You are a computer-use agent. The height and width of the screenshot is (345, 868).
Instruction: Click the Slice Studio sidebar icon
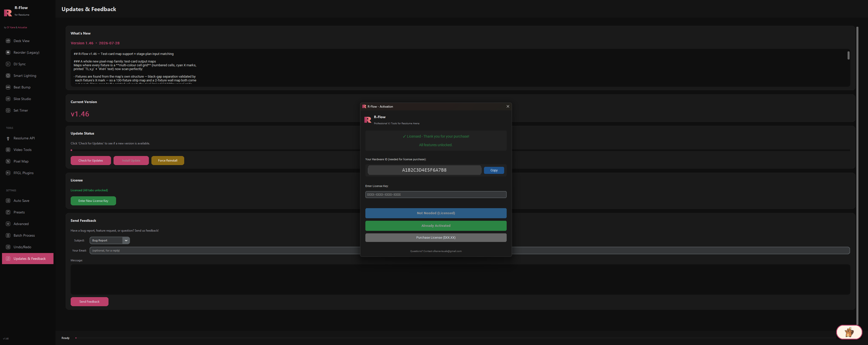[x=8, y=99]
